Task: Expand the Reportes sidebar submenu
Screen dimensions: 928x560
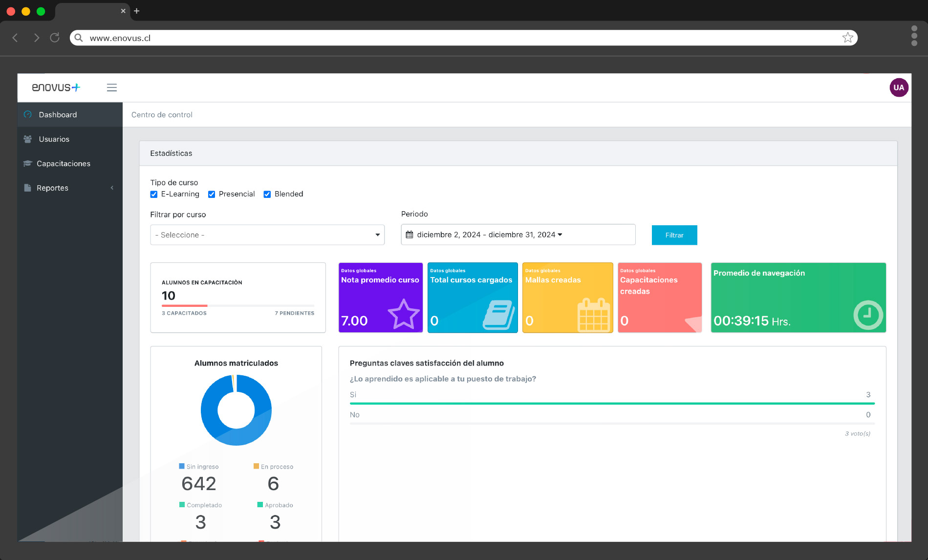Action: 69,188
